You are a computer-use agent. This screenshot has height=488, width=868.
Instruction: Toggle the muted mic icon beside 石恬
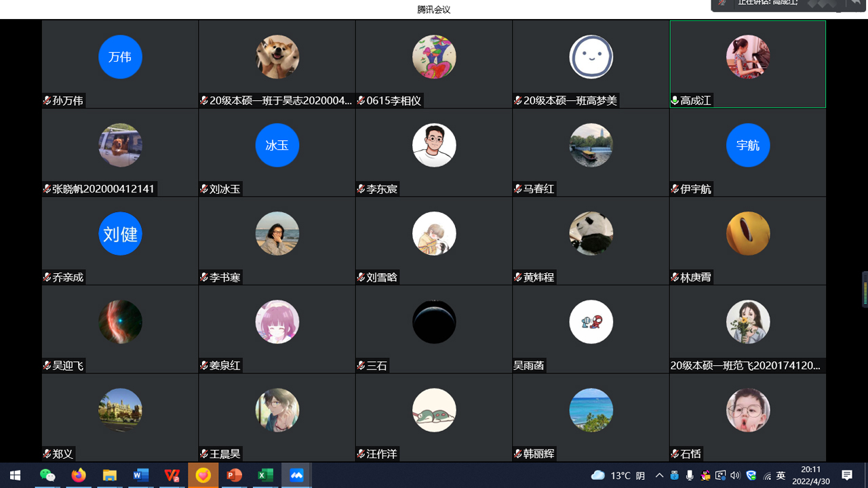click(675, 453)
